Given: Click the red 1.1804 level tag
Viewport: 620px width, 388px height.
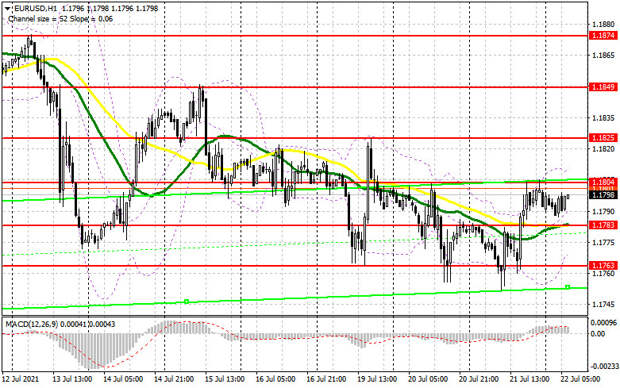Looking at the screenshot, I should tap(603, 182).
